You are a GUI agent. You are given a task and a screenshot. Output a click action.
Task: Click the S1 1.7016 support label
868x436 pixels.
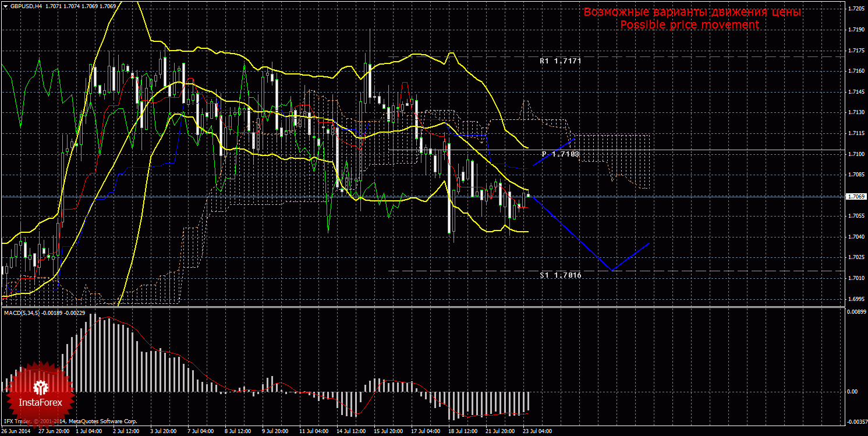[560, 275]
